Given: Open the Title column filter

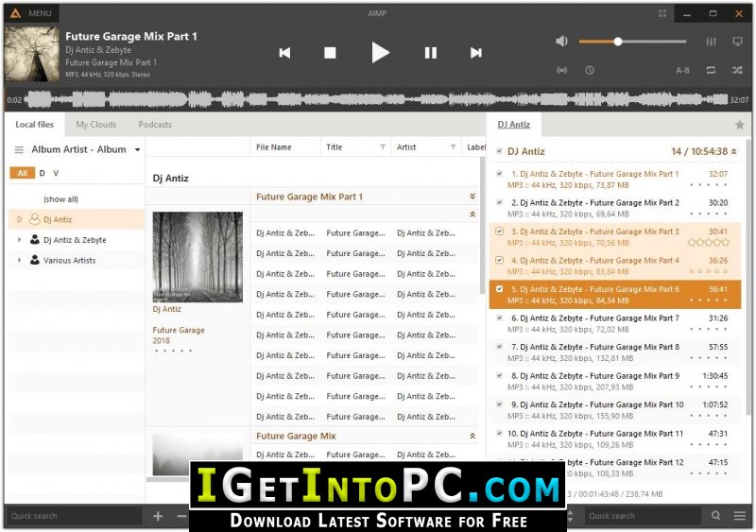Looking at the screenshot, I should click(383, 147).
